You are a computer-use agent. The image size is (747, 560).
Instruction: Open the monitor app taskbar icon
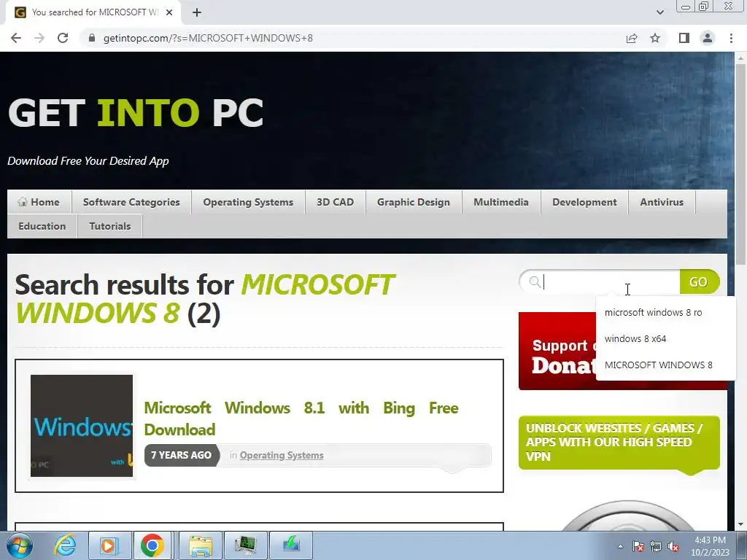click(245, 545)
